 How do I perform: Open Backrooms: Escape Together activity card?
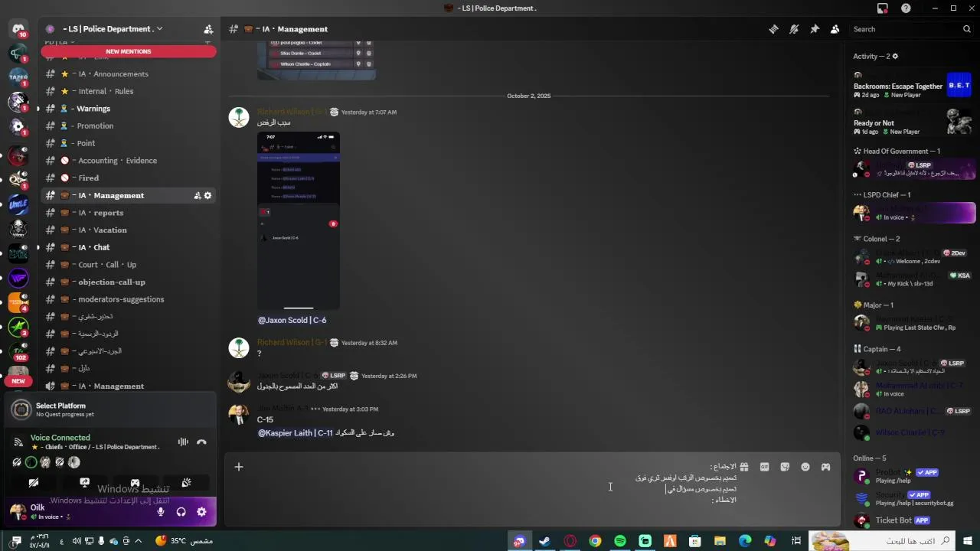[x=913, y=85]
